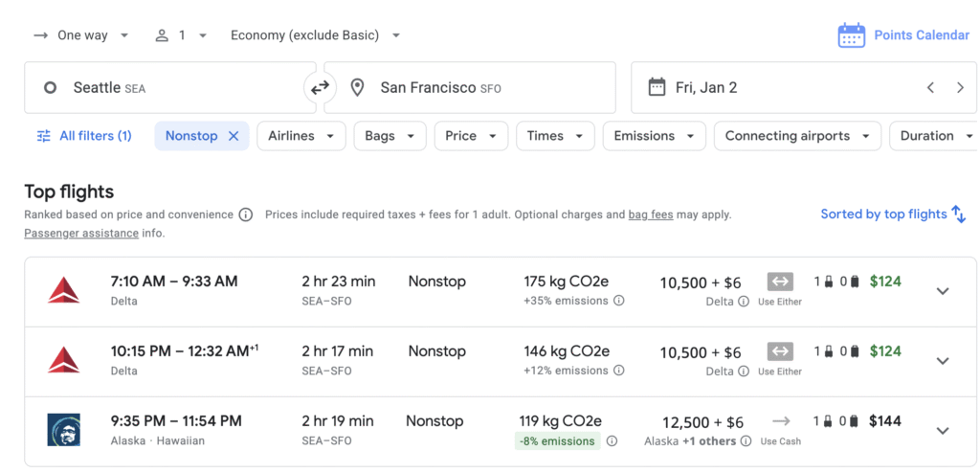The height and width of the screenshot is (473, 980).
Task: Click info icon next to +35% emissions
Action: pos(619,301)
